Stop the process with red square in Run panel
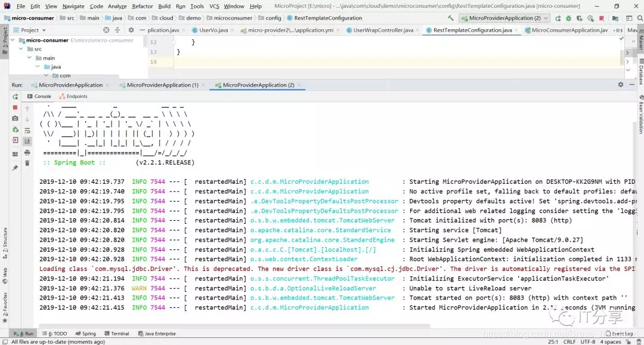 (x=15, y=107)
